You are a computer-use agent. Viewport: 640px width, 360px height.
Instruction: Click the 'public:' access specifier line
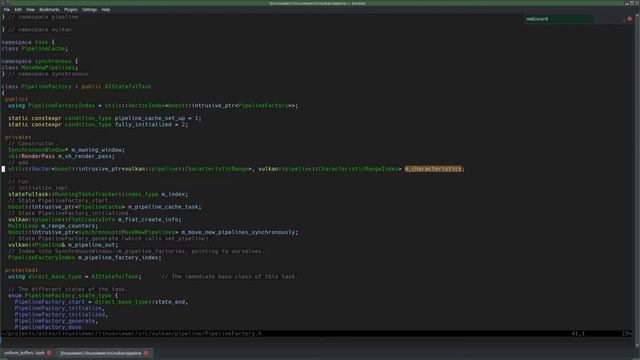coord(16,99)
